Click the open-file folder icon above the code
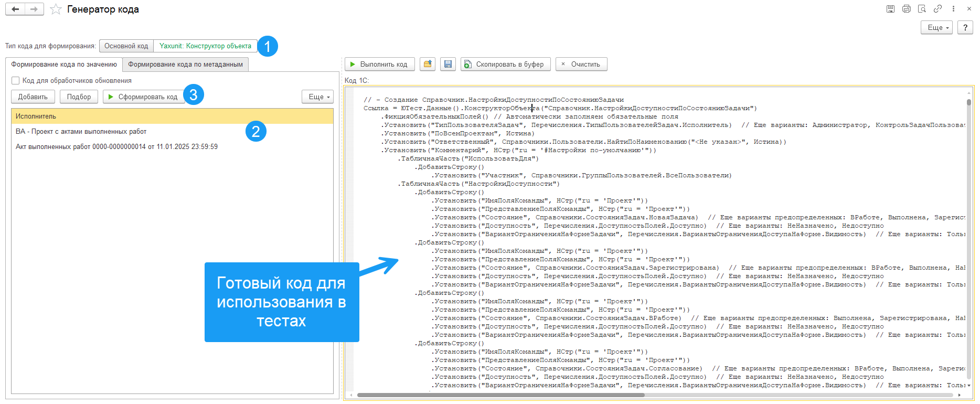Image resolution: width=980 pixels, height=404 pixels. click(428, 64)
